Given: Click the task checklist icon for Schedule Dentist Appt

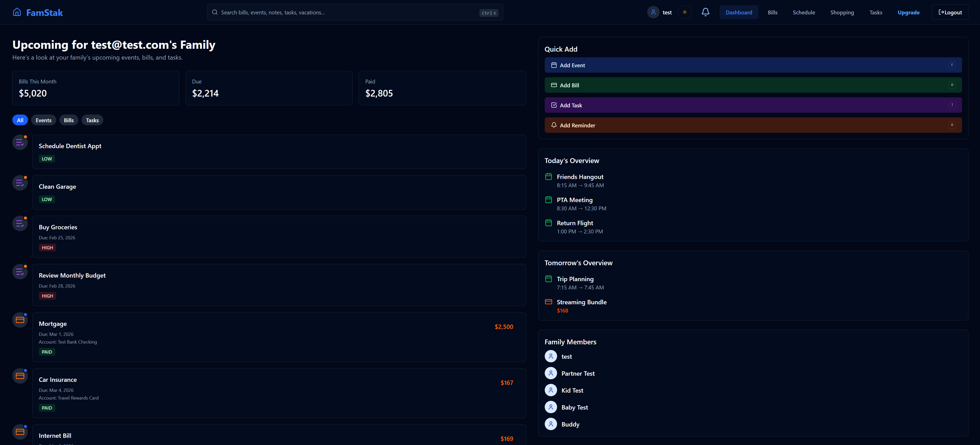Looking at the screenshot, I should (20, 142).
